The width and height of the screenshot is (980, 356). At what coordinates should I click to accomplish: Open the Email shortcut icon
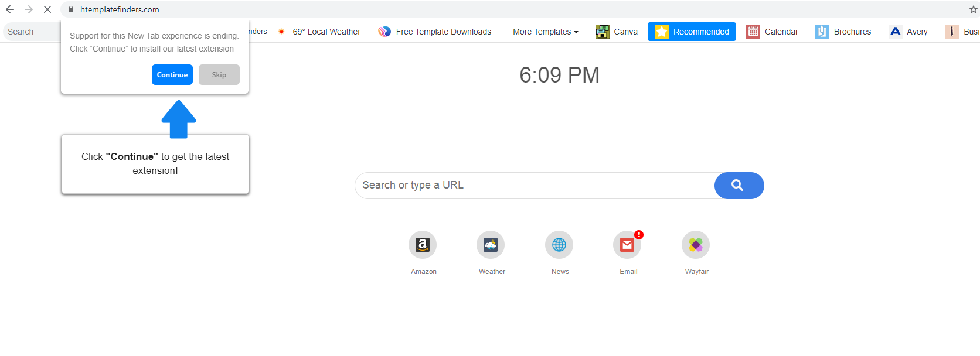click(627, 245)
